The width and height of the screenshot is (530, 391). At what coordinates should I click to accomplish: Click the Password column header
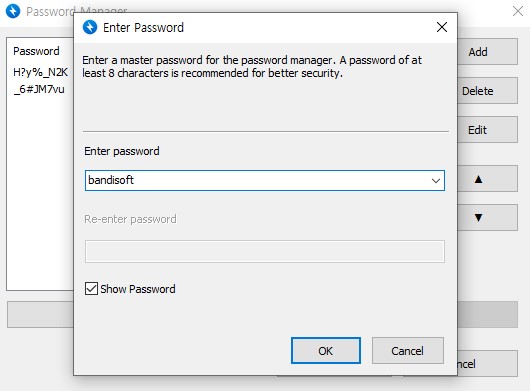click(37, 51)
